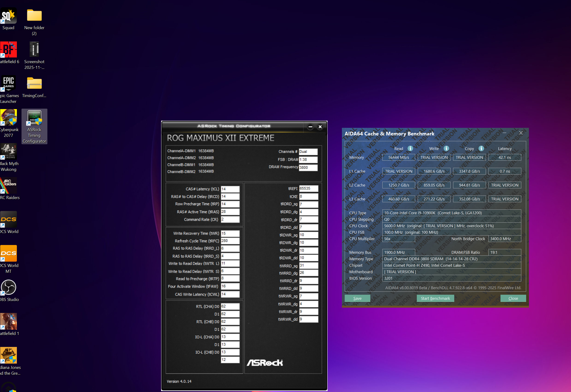The width and height of the screenshot is (571, 392).
Task: Minimize the ASRock Timing Configurator window
Action: pos(310,127)
